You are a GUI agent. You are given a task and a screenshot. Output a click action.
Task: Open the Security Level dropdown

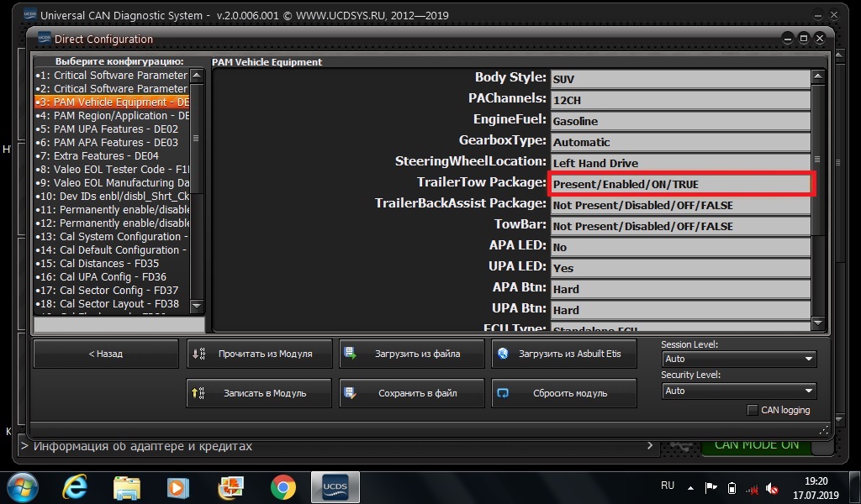[739, 391]
